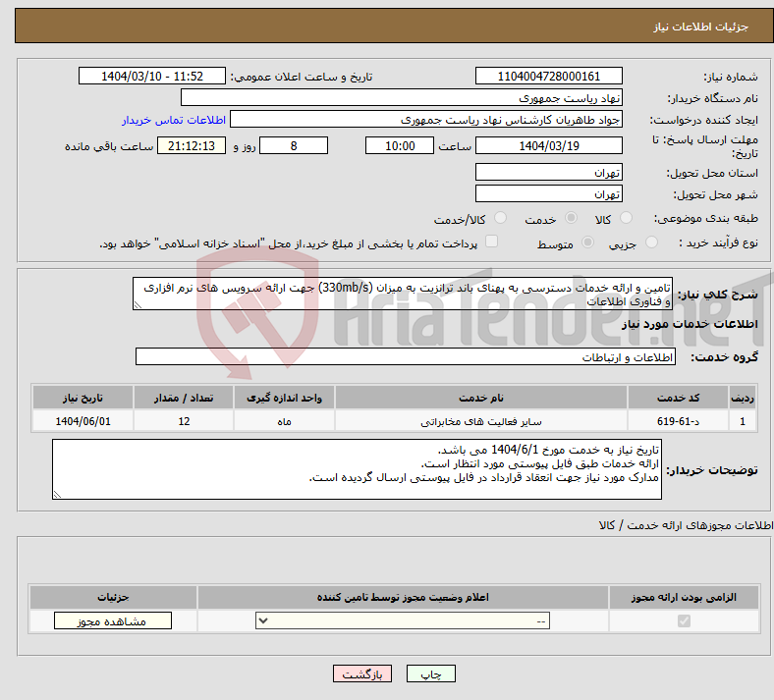The height and width of the screenshot is (700, 774).
Task: Select the کالا radio button
Action: coord(626,218)
